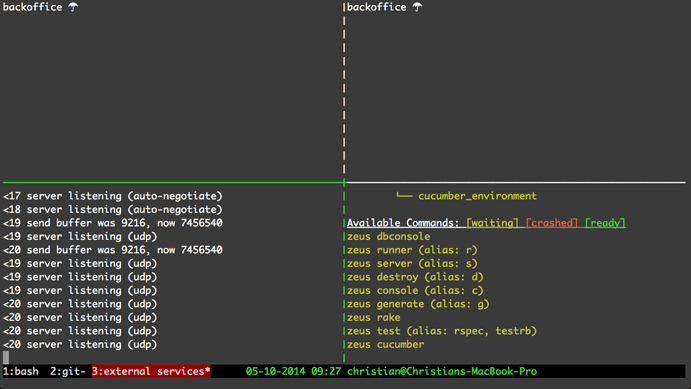Viewport: 691px width, 389px height.
Task: Click the cursor block in bottom-left pane
Action: click(6, 357)
